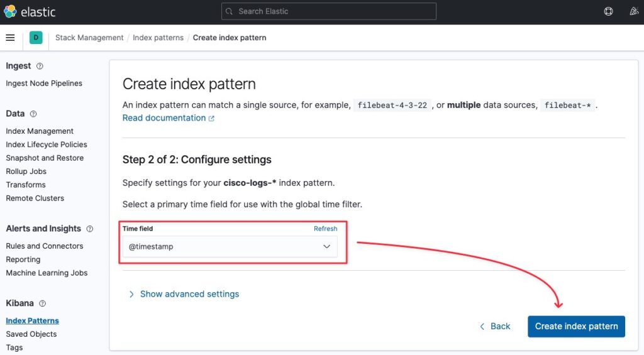
Task: Click the Create index pattern page heading
Action: 189,84
